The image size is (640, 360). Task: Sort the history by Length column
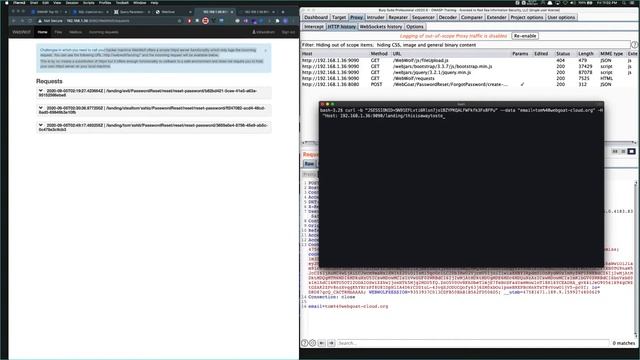point(586,53)
